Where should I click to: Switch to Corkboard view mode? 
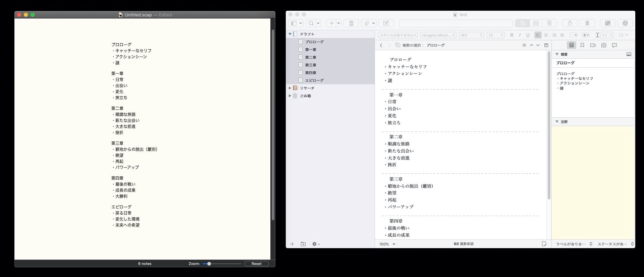coord(536,23)
